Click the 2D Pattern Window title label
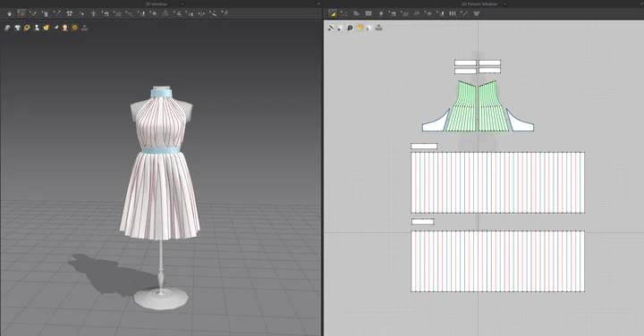644x336 pixels. click(479, 4)
